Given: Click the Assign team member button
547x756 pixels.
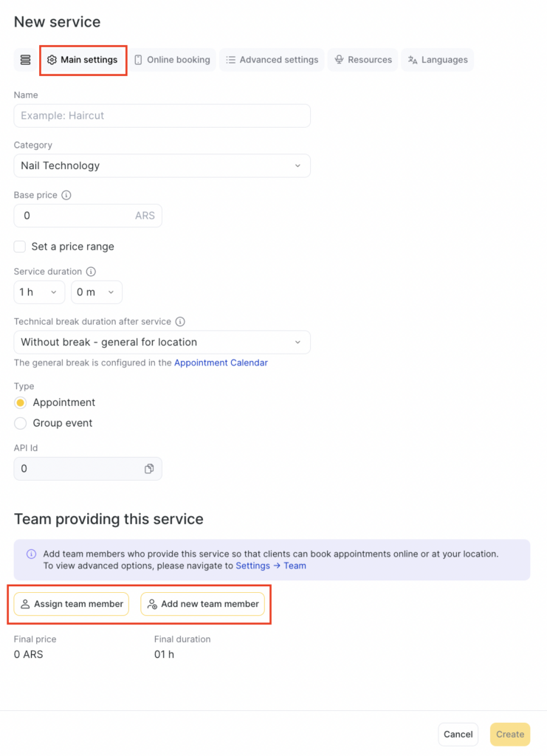Looking at the screenshot, I should tap(72, 604).
